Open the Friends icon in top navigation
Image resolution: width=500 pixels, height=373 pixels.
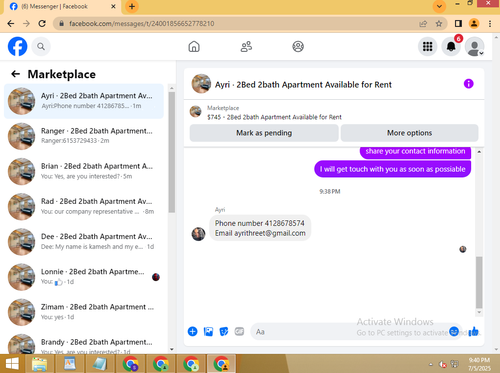click(x=246, y=46)
